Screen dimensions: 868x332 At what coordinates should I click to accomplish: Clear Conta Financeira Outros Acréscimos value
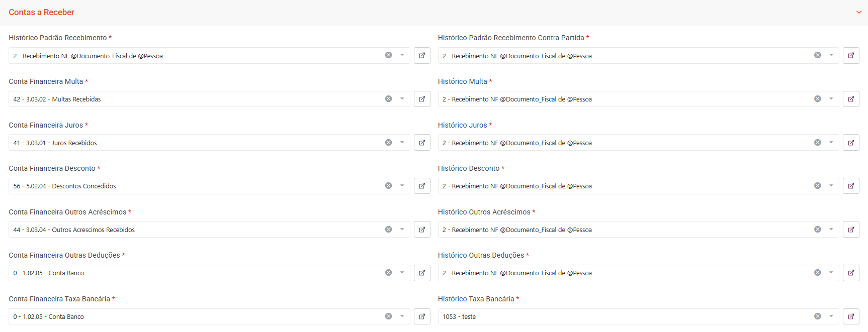(x=388, y=230)
